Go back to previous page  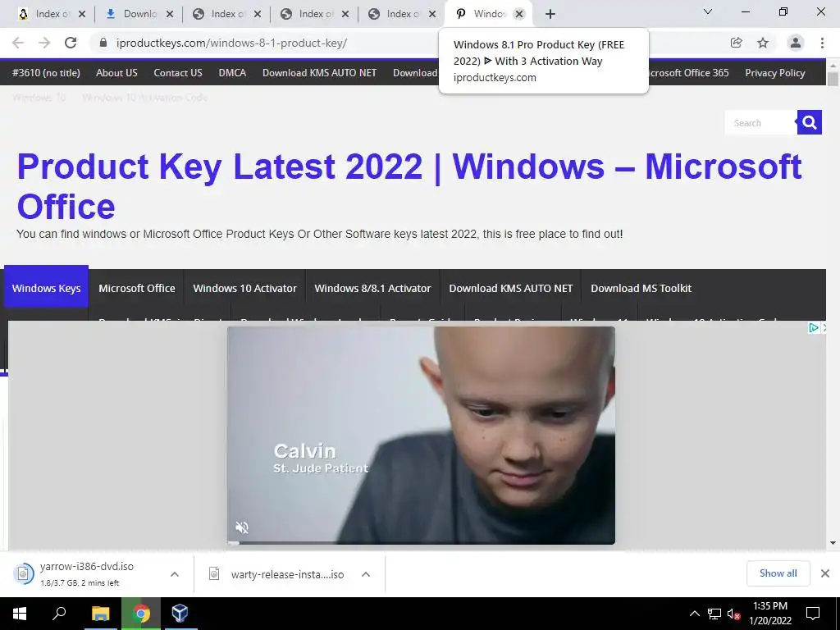click(x=18, y=43)
